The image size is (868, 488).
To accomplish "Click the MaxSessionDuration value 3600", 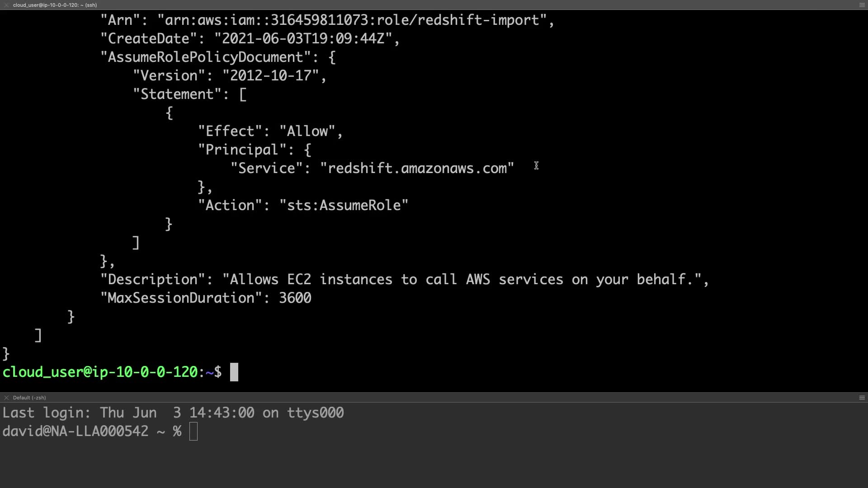I will pyautogui.click(x=295, y=298).
